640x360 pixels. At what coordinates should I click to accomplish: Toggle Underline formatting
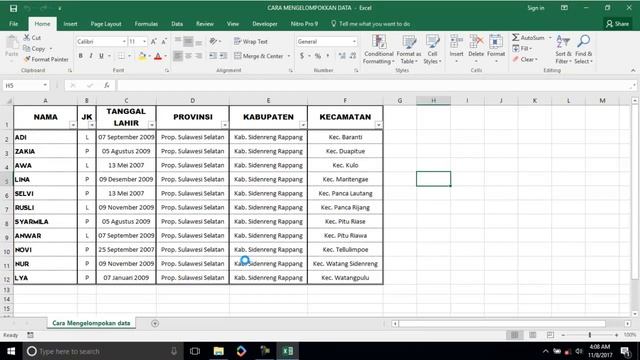tap(101, 56)
